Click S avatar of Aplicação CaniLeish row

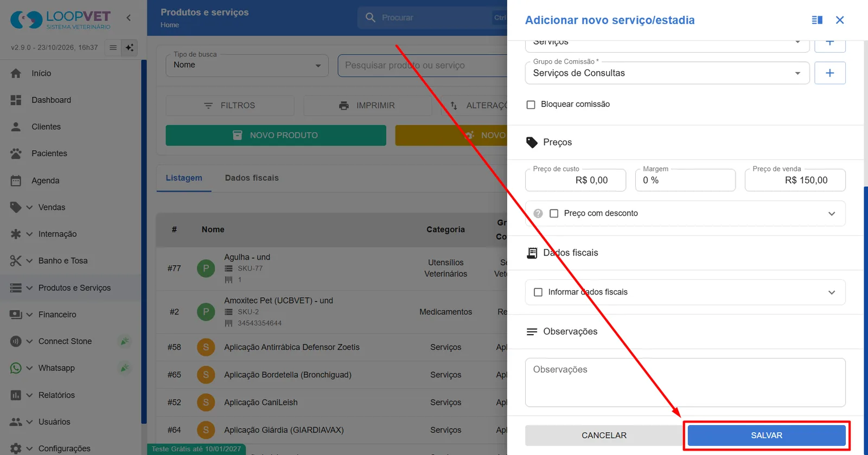(x=206, y=402)
